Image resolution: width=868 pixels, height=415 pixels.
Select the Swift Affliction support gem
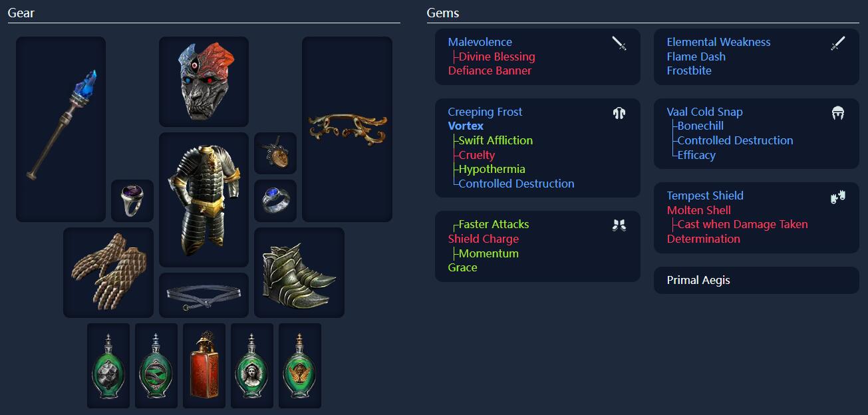coord(496,140)
